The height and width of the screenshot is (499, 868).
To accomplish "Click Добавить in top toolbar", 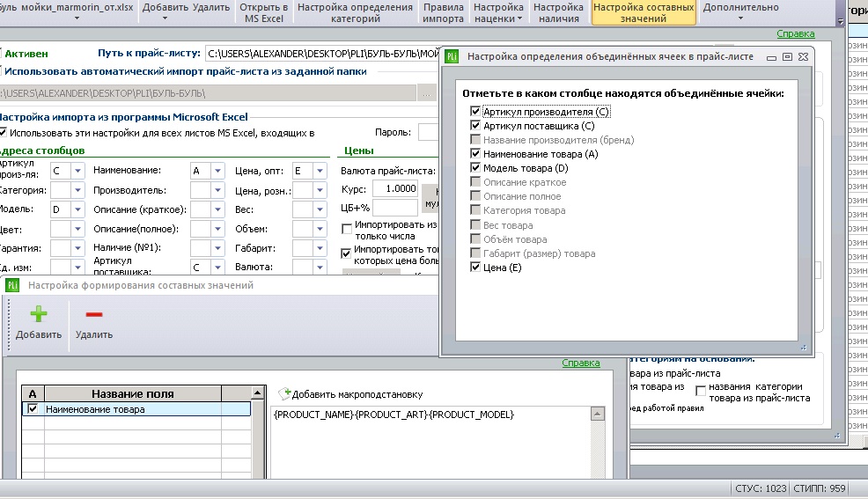I will [165, 12].
